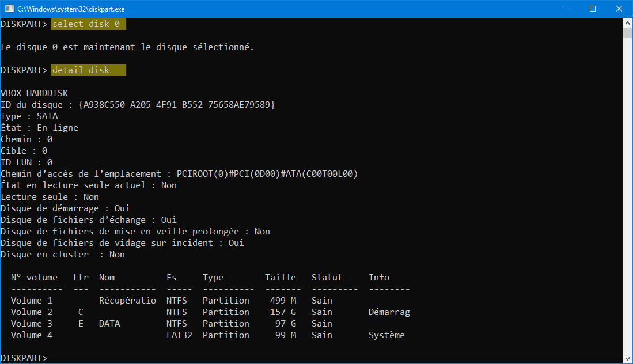Click the 'Lecture seule : Non' line
Screen dimensions: 633x364
click(x=50, y=197)
